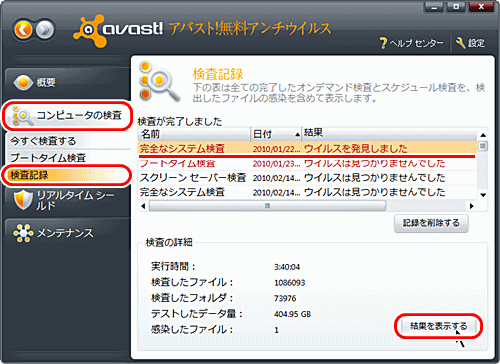Screen dimensions: 500x364
Task: Open the リアルタイム シールド section
Action: (67, 200)
